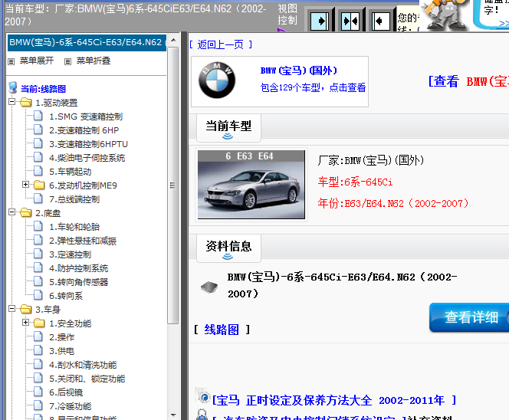Click folder icon of 1.安全功能
The width and height of the screenshot is (509, 420).
39,323
